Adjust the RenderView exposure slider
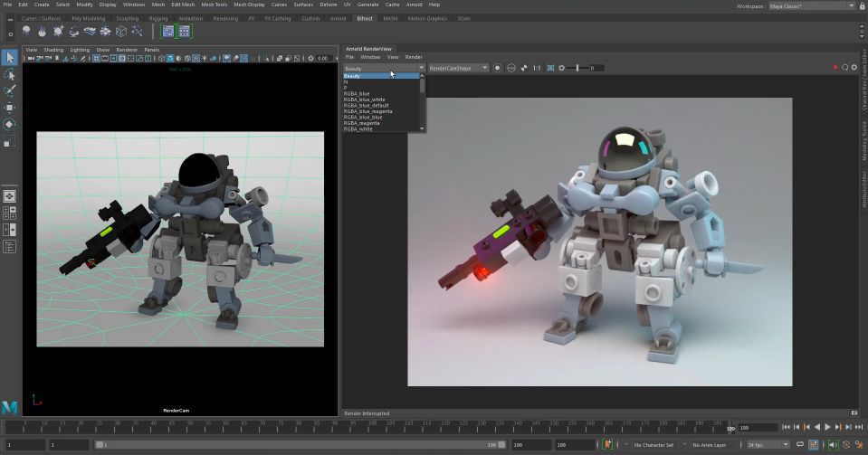This screenshot has height=455, width=868. [577, 68]
